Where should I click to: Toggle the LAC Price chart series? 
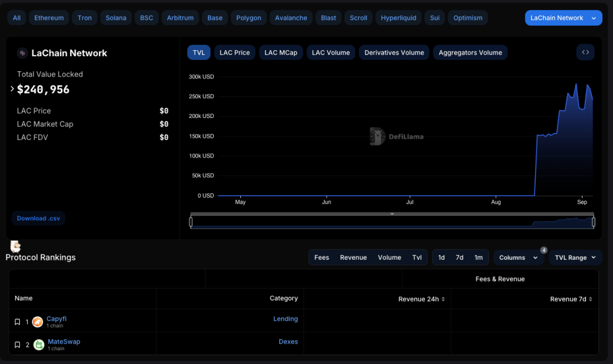coord(234,53)
